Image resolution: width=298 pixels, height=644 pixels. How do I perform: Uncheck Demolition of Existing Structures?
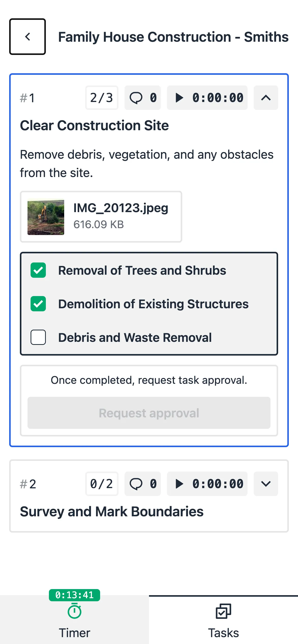(x=38, y=304)
